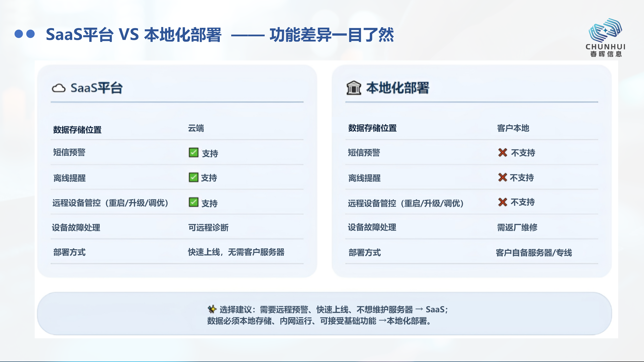The image size is (644, 362).
Task: Click the green check icon for 远程设备管控
Action: [194, 202]
